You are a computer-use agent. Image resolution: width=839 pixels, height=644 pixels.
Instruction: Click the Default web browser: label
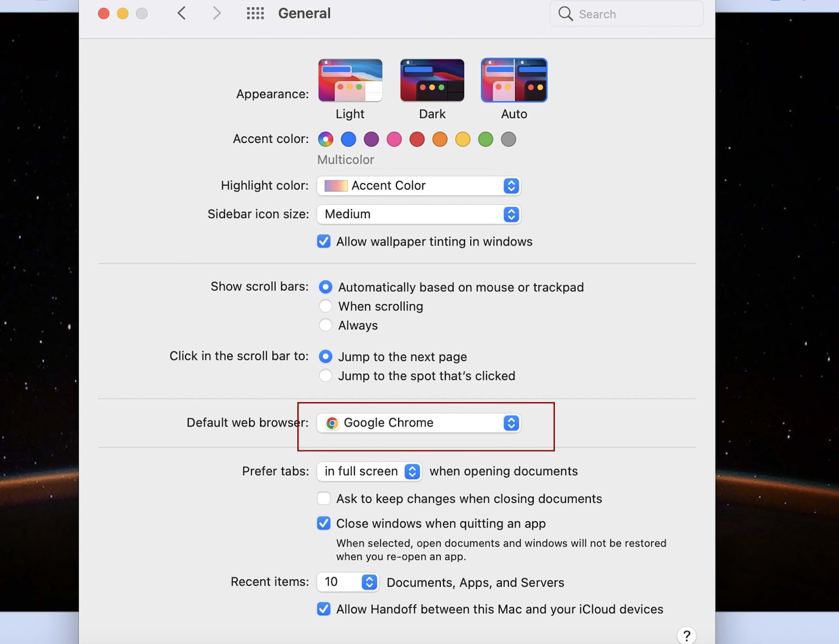(x=248, y=423)
